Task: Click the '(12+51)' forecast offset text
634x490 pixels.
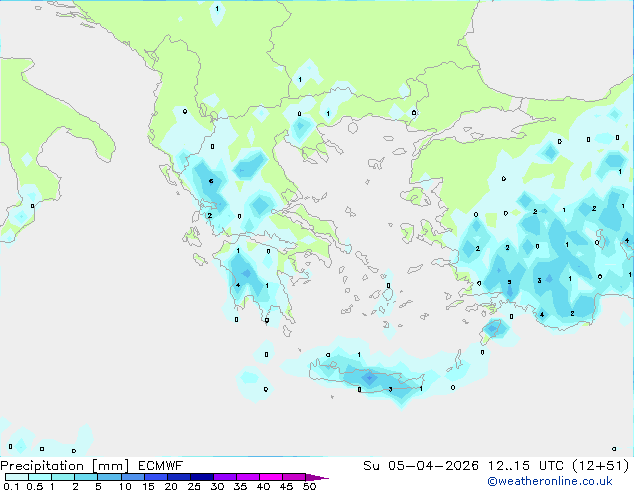Action: (x=601, y=466)
